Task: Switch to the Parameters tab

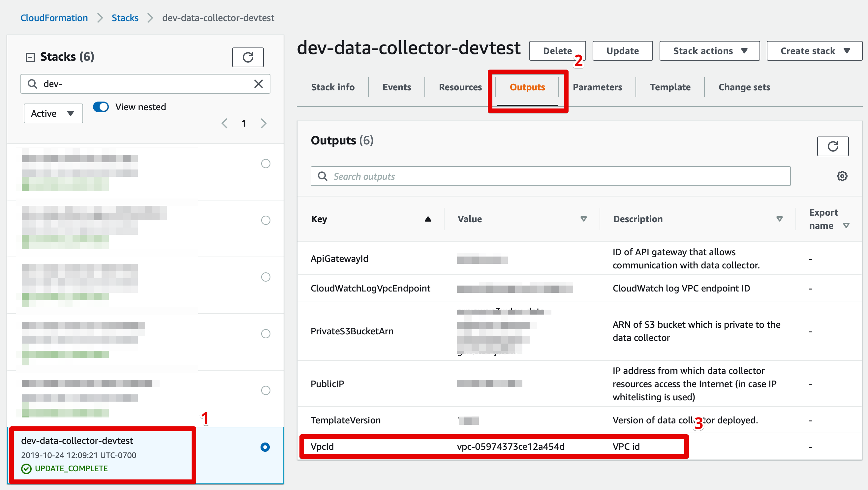Action: pos(597,87)
